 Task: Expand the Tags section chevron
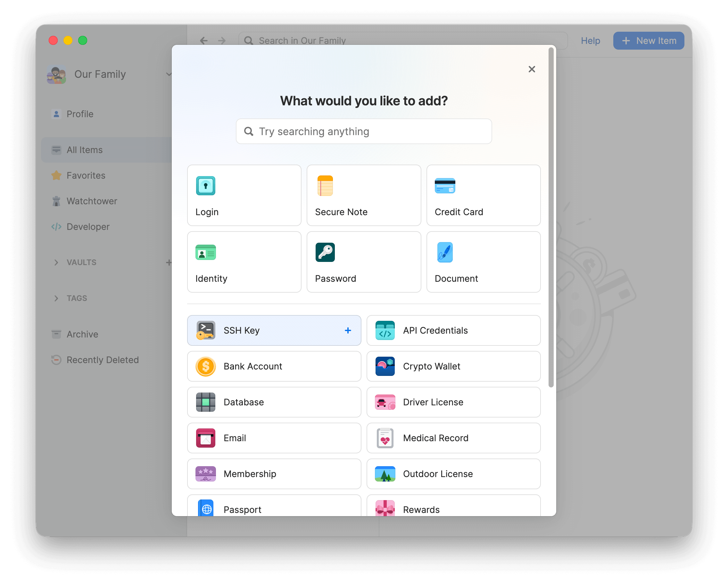point(56,298)
